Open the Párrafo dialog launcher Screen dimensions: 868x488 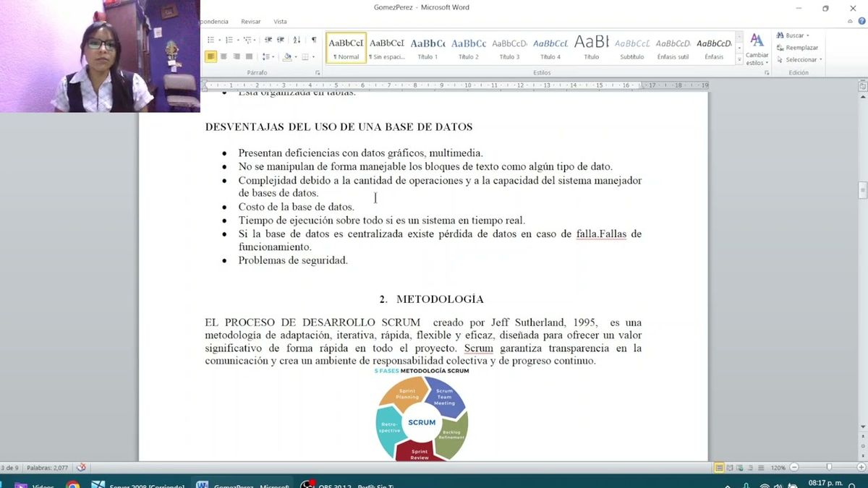318,73
